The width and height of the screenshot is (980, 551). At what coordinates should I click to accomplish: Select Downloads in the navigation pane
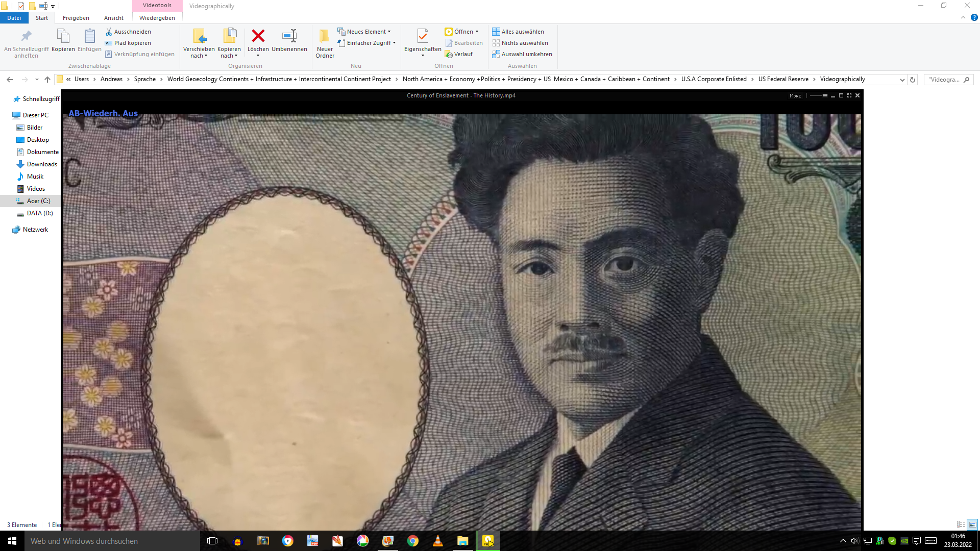click(42, 164)
